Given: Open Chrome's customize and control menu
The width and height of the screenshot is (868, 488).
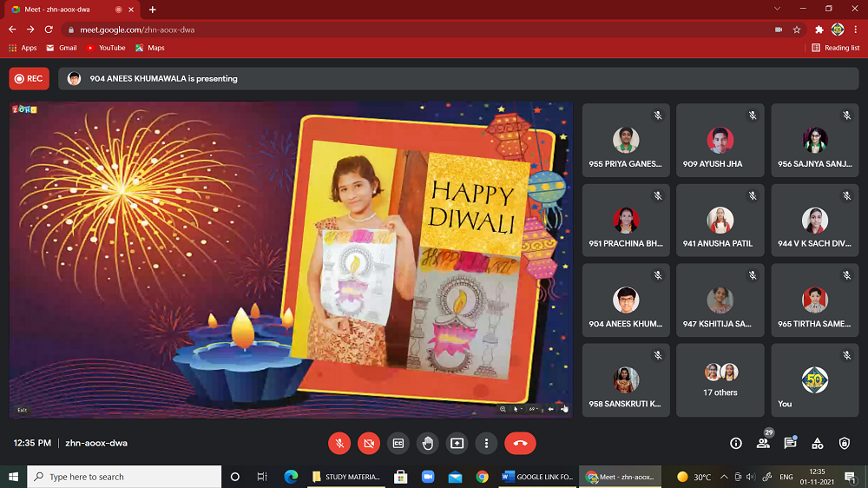Looking at the screenshot, I should click(856, 29).
